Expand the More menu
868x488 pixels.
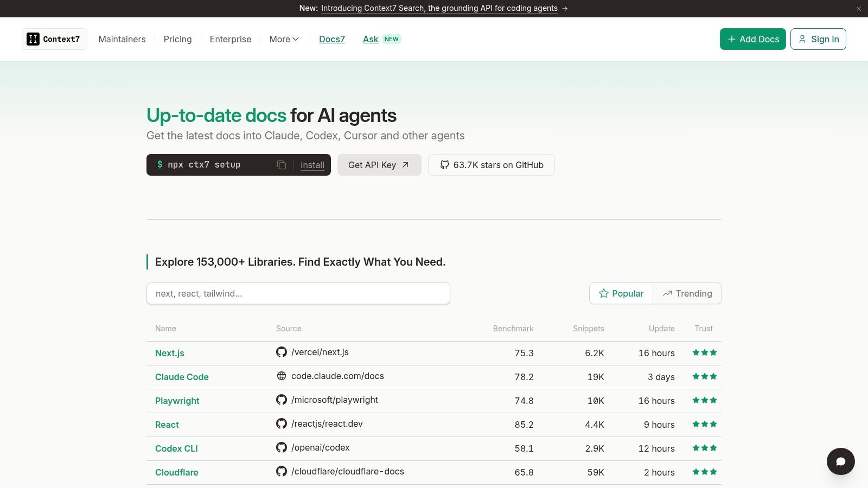point(284,39)
